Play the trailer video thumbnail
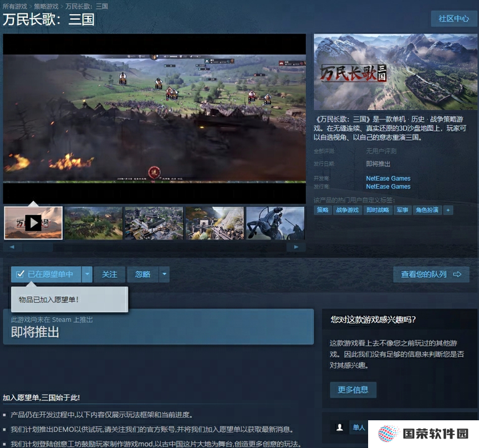The height and width of the screenshot is (448, 479). (x=33, y=223)
